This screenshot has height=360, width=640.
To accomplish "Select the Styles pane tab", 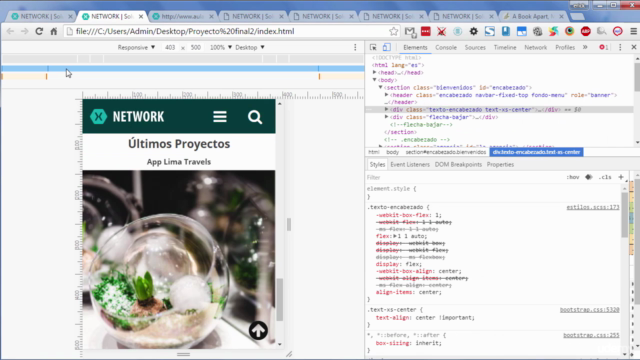I will tap(377, 164).
